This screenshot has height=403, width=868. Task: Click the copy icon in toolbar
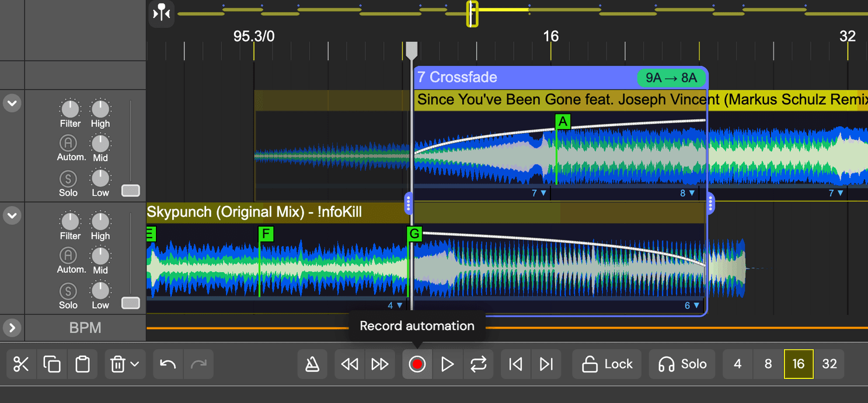[x=52, y=364]
